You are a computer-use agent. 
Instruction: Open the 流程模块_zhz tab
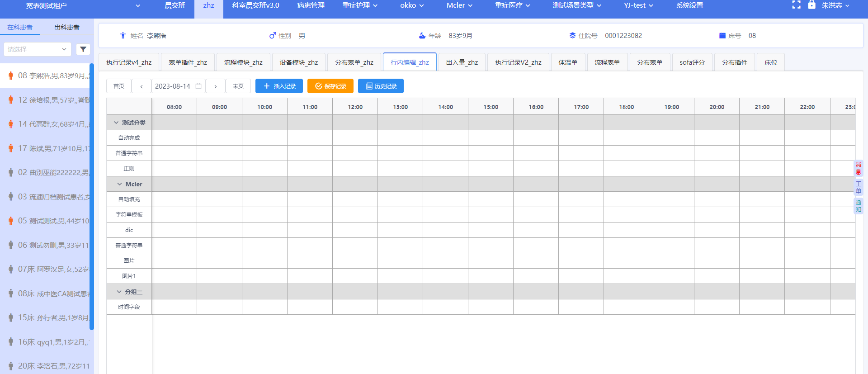(x=243, y=62)
